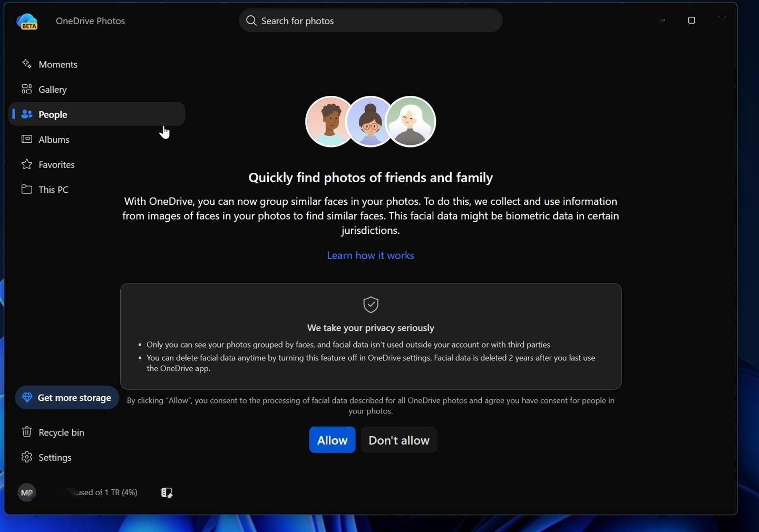This screenshot has width=759, height=532.
Task: Click the 'used of 1 TB (4%)' storage text
Action: coord(107,492)
